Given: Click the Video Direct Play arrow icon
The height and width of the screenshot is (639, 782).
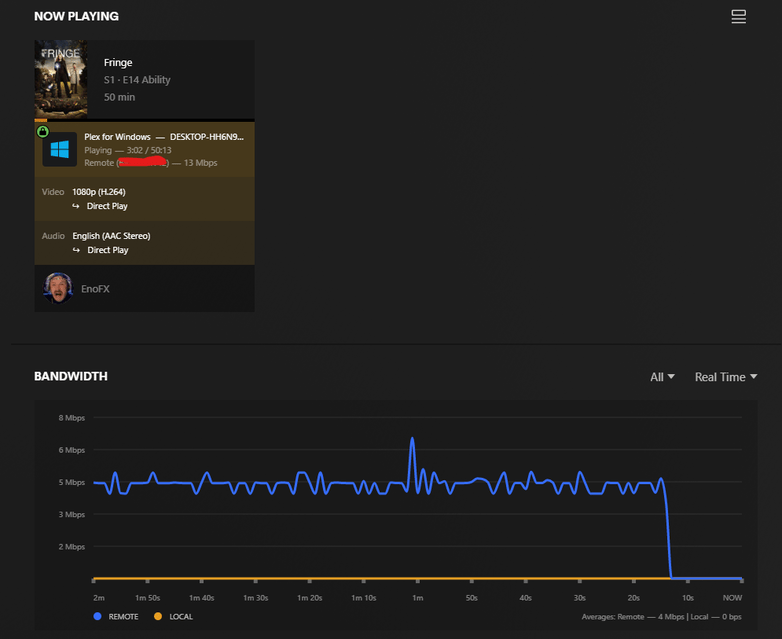Looking at the screenshot, I should pyautogui.click(x=75, y=206).
